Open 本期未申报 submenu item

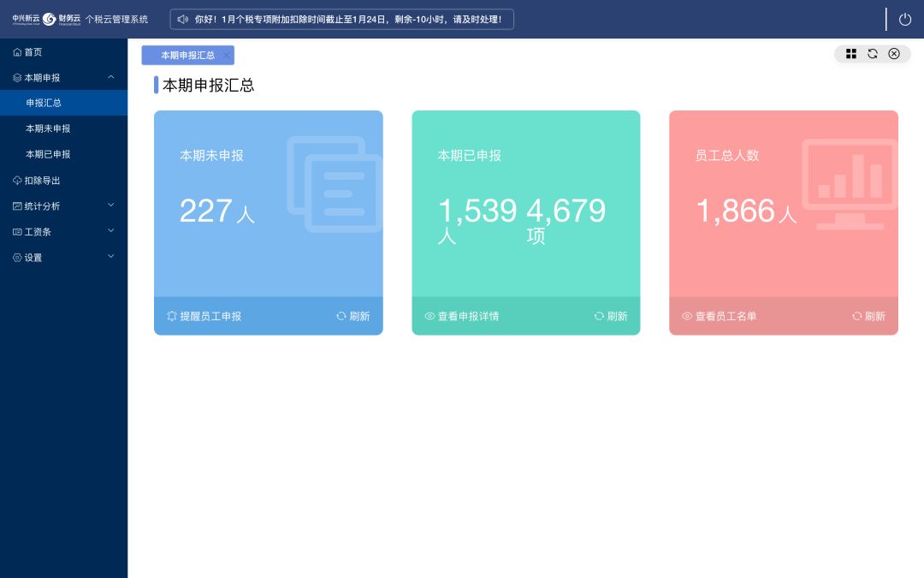click(63, 128)
